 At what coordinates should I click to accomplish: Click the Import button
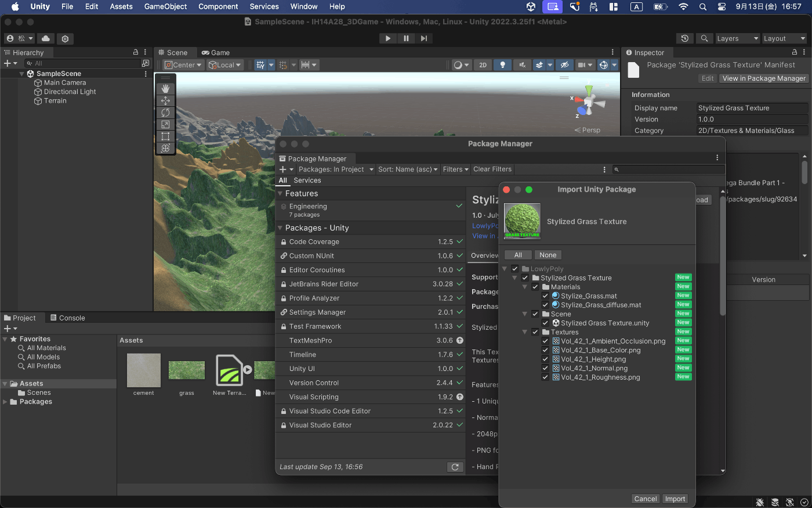675,499
